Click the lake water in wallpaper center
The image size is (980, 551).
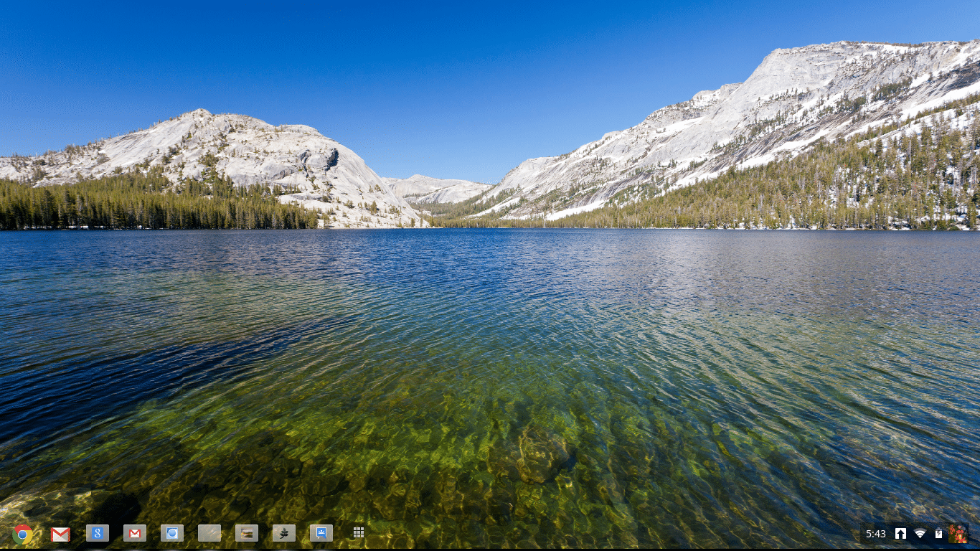[x=490, y=323]
